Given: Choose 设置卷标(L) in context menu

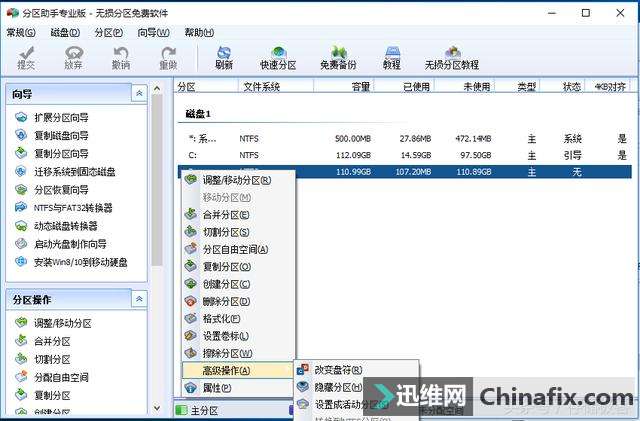Looking at the screenshot, I should (x=238, y=336).
